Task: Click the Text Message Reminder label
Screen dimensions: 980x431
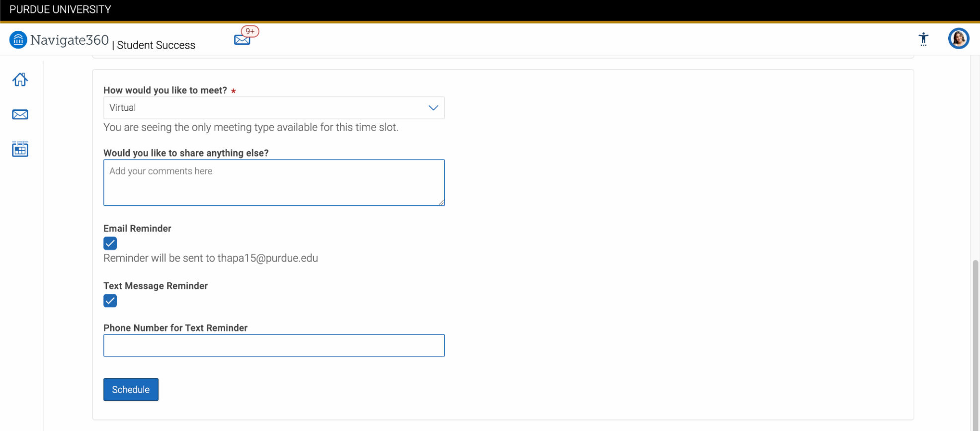Action: click(x=156, y=286)
